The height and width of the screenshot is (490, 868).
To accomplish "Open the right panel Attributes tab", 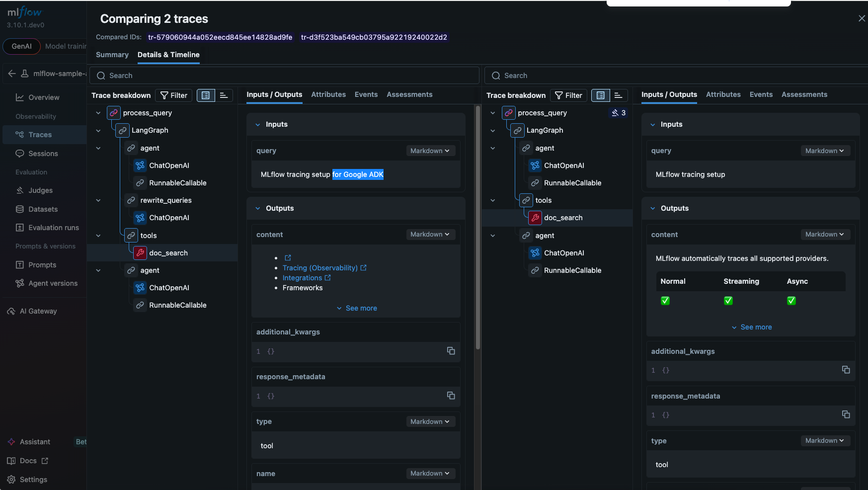I will click(723, 94).
